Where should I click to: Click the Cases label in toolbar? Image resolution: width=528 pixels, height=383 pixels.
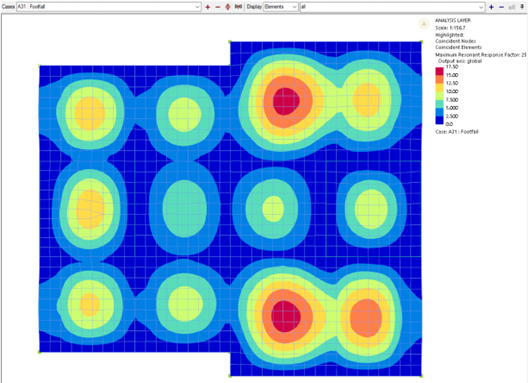pyautogui.click(x=8, y=7)
